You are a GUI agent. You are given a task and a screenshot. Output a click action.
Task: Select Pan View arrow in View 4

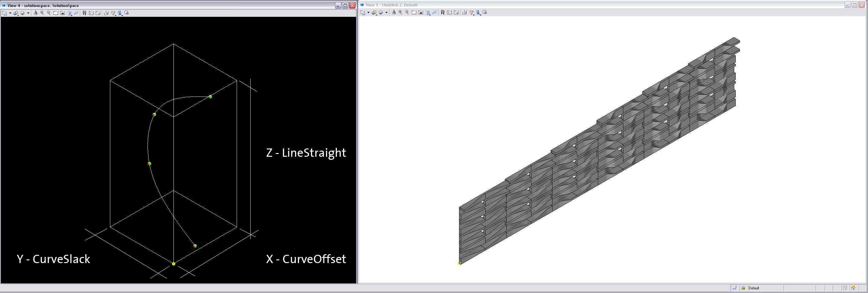coord(76,13)
